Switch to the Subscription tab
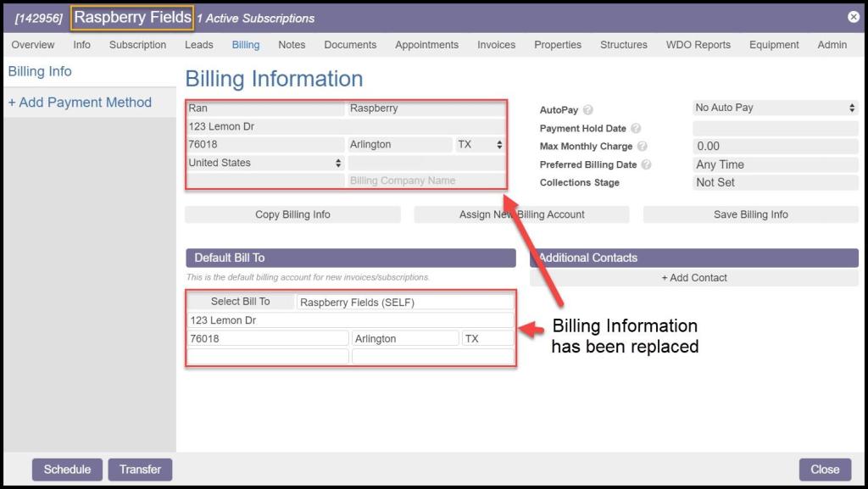 137,45
